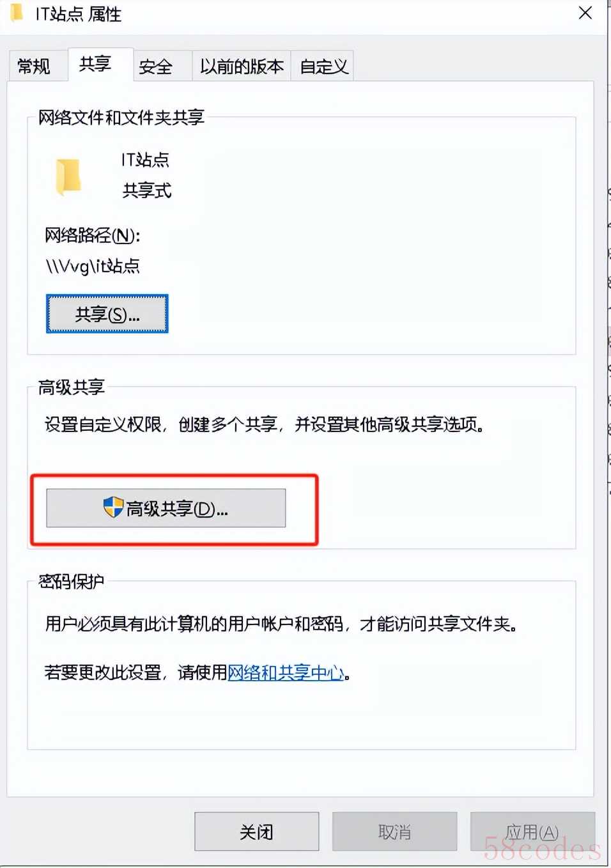This screenshot has width=611, height=868.
Task: Select the 共享 tab
Action: [96, 64]
